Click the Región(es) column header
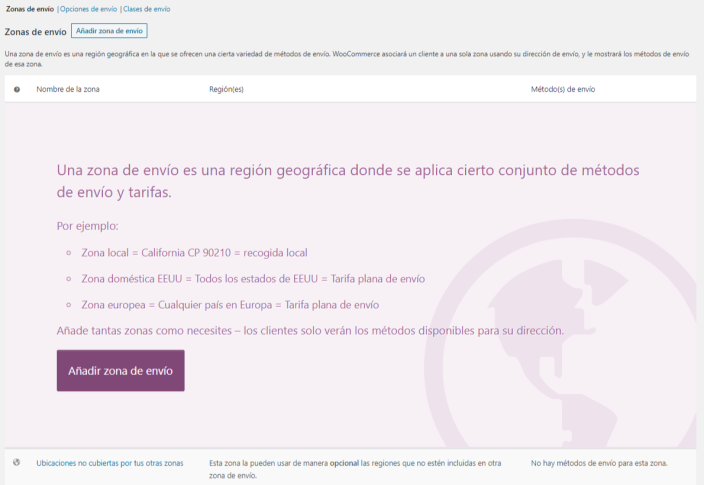The image size is (704, 485). 226,89
